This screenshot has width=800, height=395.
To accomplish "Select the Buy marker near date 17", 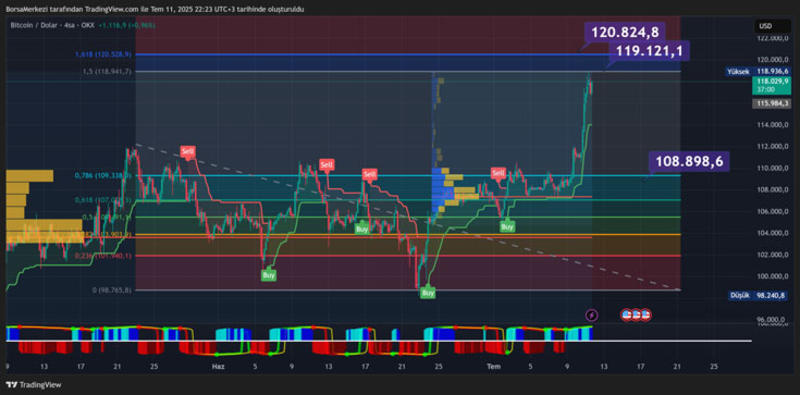I will (362, 229).
